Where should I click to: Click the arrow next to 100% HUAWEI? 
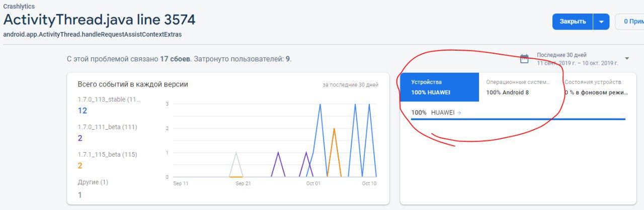(x=459, y=113)
